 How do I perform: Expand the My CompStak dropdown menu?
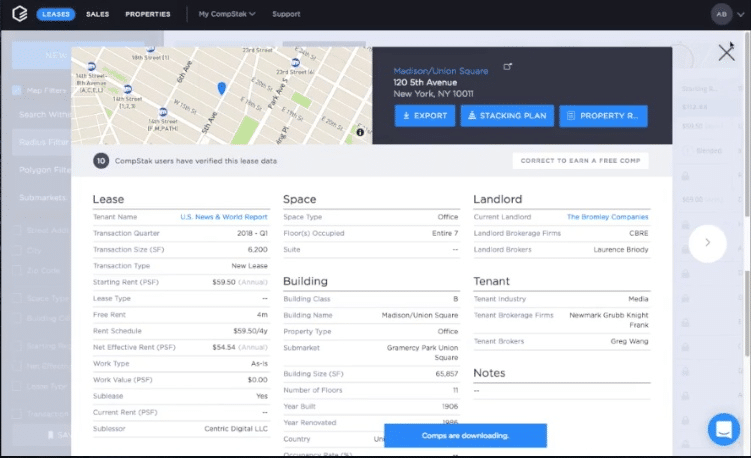click(227, 14)
